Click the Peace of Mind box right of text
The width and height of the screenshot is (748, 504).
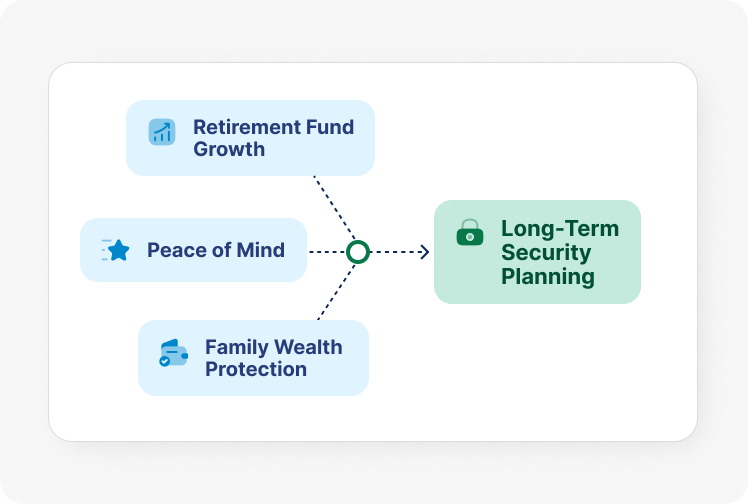click(296, 250)
